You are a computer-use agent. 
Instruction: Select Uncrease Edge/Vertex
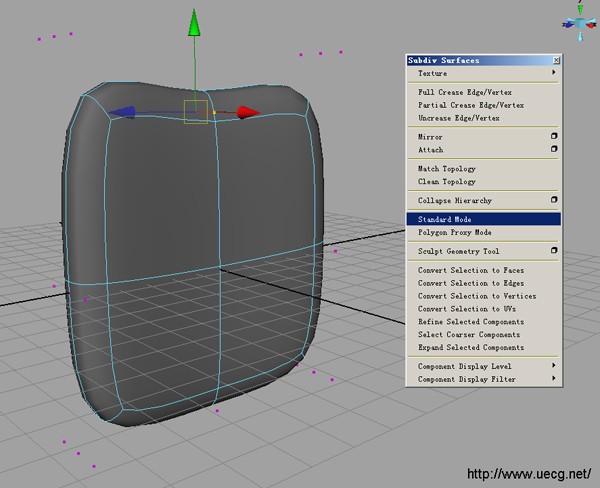tap(484, 118)
